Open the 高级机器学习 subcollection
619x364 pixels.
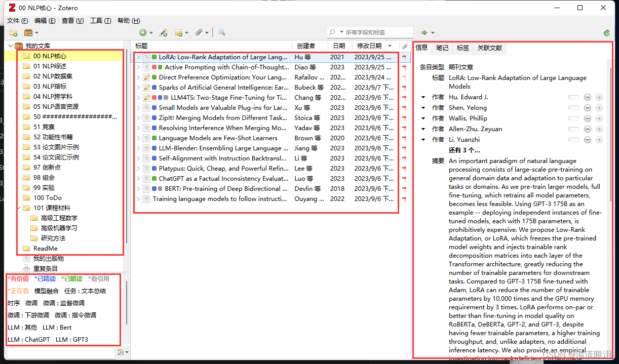59,228
